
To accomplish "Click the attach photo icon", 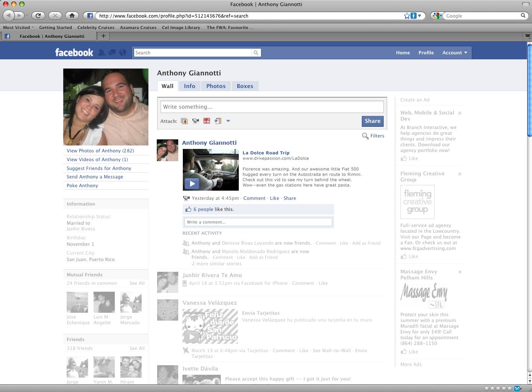I will pyautogui.click(x=184, y=121).
